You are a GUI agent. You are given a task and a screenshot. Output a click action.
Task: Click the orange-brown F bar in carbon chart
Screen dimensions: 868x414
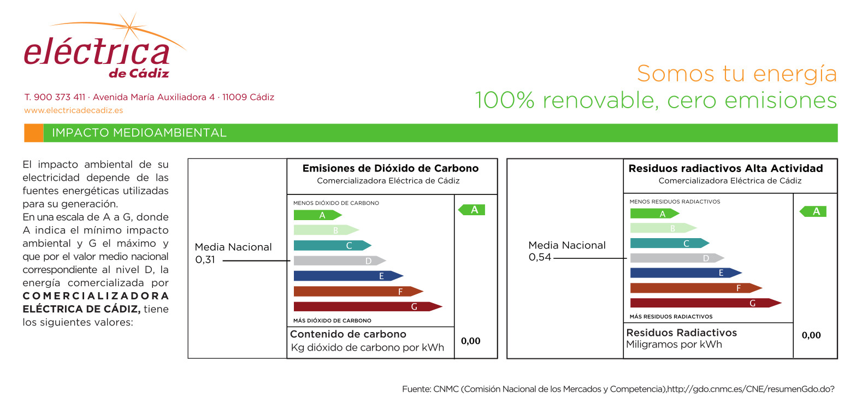coord(358,291)
